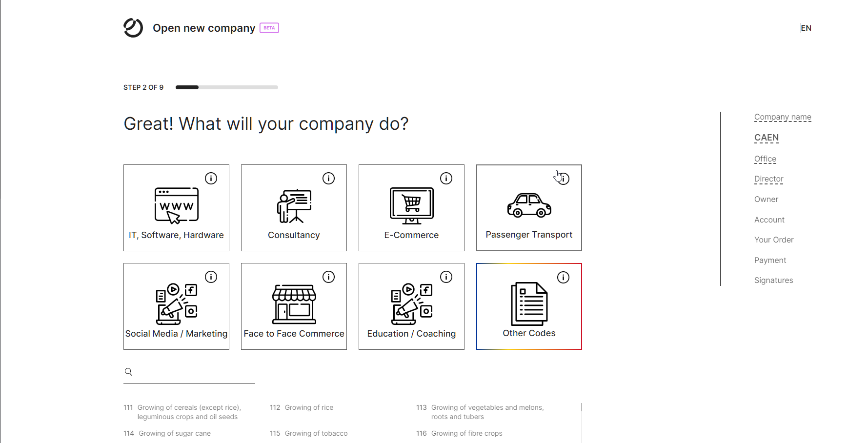Click the step progress bar
Screen dimensions: 868x443
[x=226, y=87]
